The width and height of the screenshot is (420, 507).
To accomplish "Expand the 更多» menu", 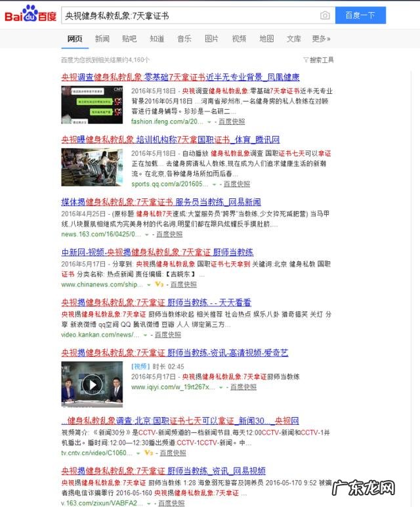I will tap(321, 39).
